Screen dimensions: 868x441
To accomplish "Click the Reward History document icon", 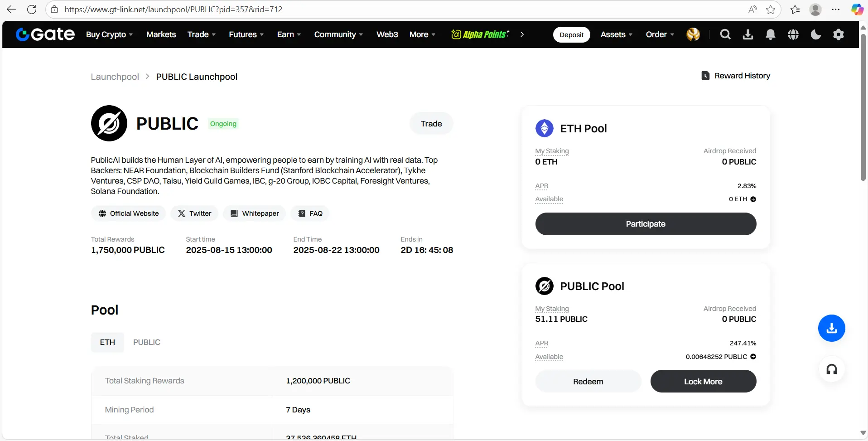I will pos(705,76).
